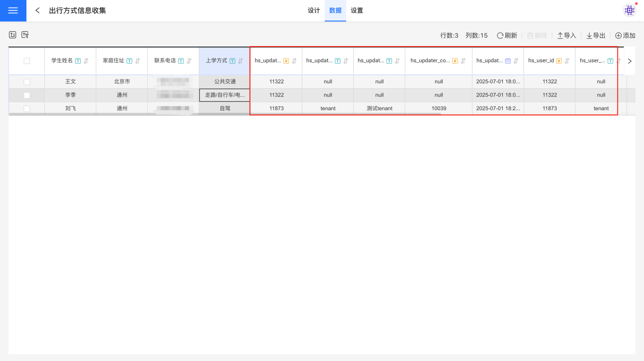The height and width of the screenshot is (361, 644).
Task: Sort by the 上学方式 column
Action: tap(241, 61)
